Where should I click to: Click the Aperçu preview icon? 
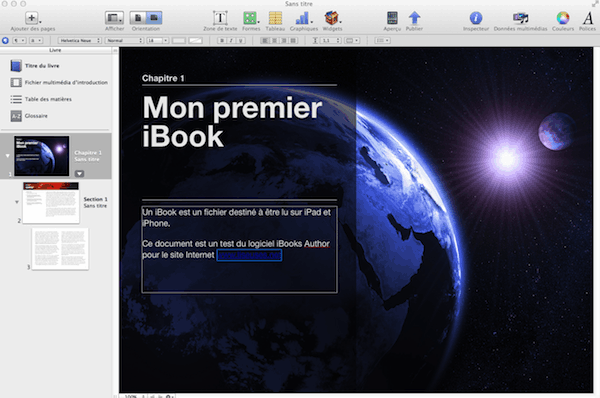pyautogui.click(x=392, y=18)
